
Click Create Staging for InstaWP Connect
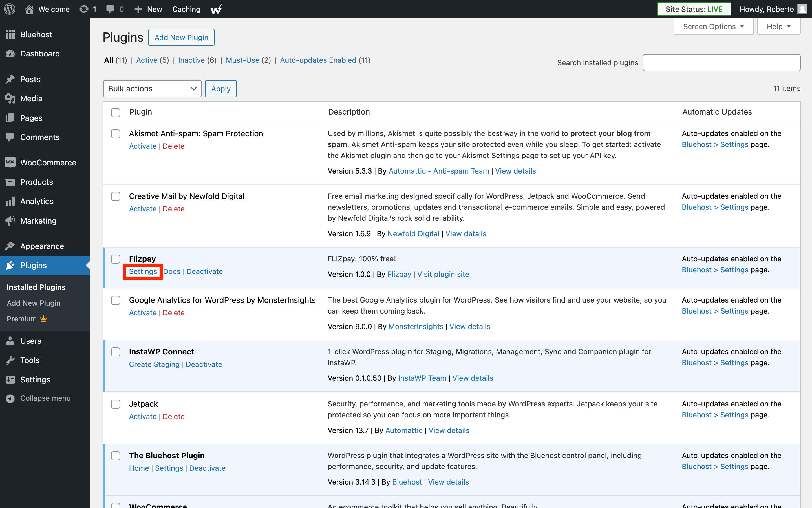tap(154, 364)
